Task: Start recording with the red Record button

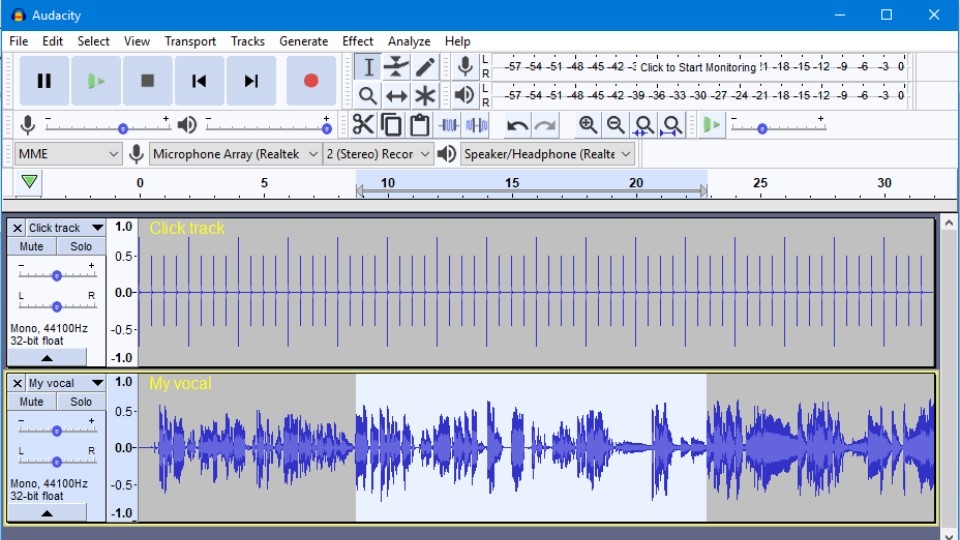Action: [x=311, y=81]
